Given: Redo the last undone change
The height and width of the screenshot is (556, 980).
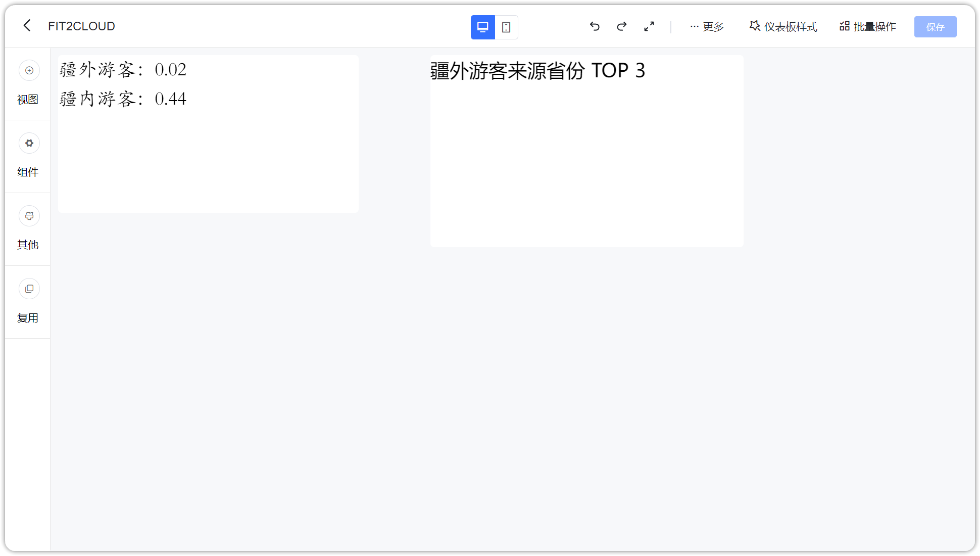Looking at the screenshot, I should [x=622, y=26].
